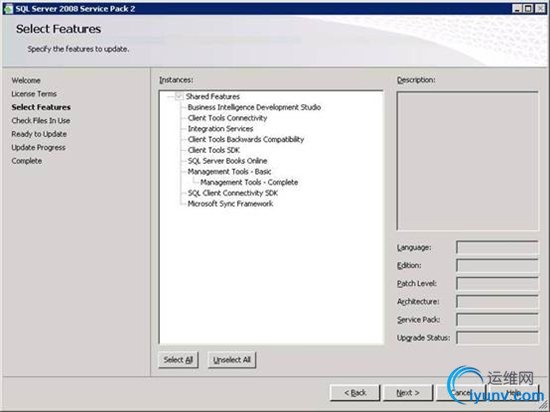Minimize the Service Pack 2 window
The image size is (550, 412).
click(x=517, y=8)
